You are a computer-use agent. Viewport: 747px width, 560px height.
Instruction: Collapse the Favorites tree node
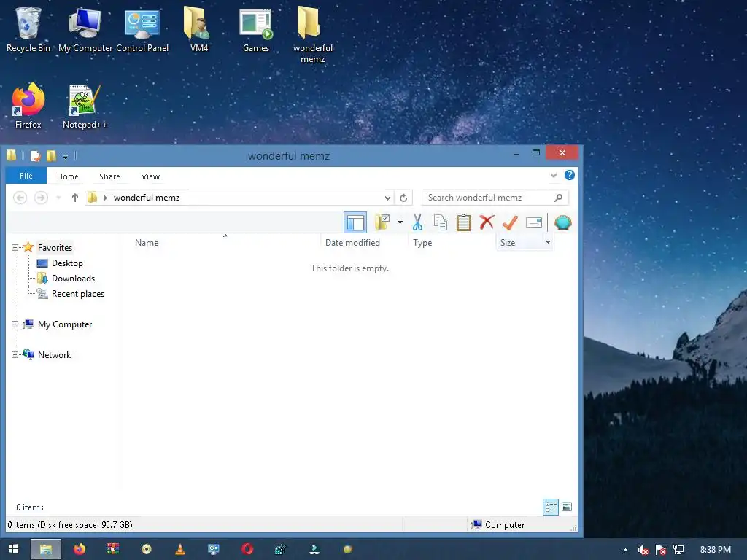tap(15, 248)
